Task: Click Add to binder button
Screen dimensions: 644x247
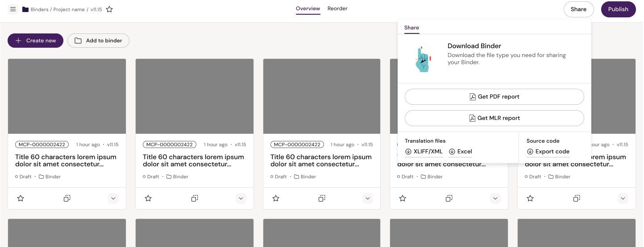Action: [98, 41]
